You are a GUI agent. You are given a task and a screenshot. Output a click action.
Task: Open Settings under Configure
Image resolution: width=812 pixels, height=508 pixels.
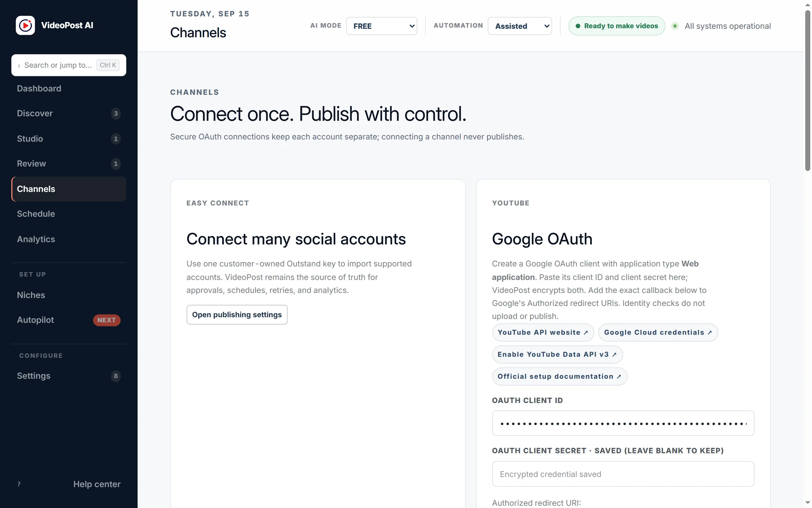[x=69, y=376]
